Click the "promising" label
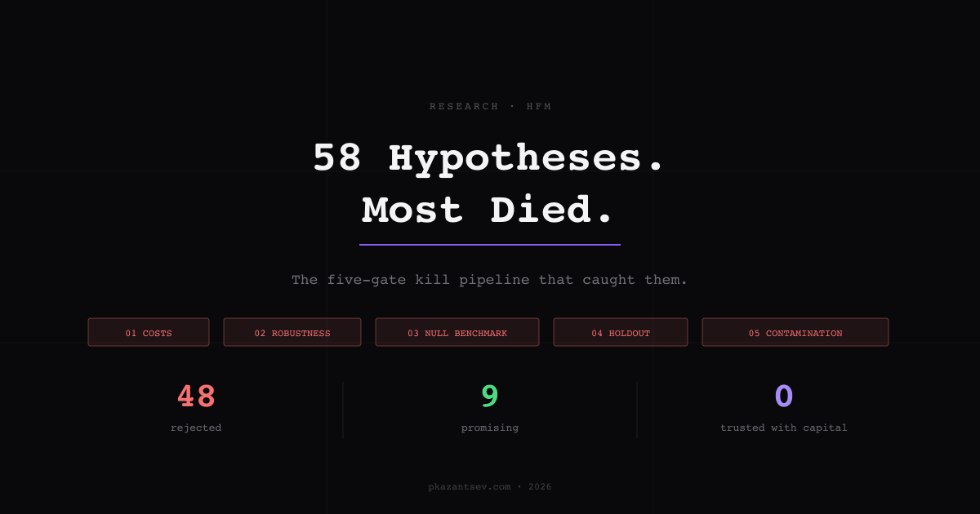Screen dimensions: 980x514 (490, 428)
